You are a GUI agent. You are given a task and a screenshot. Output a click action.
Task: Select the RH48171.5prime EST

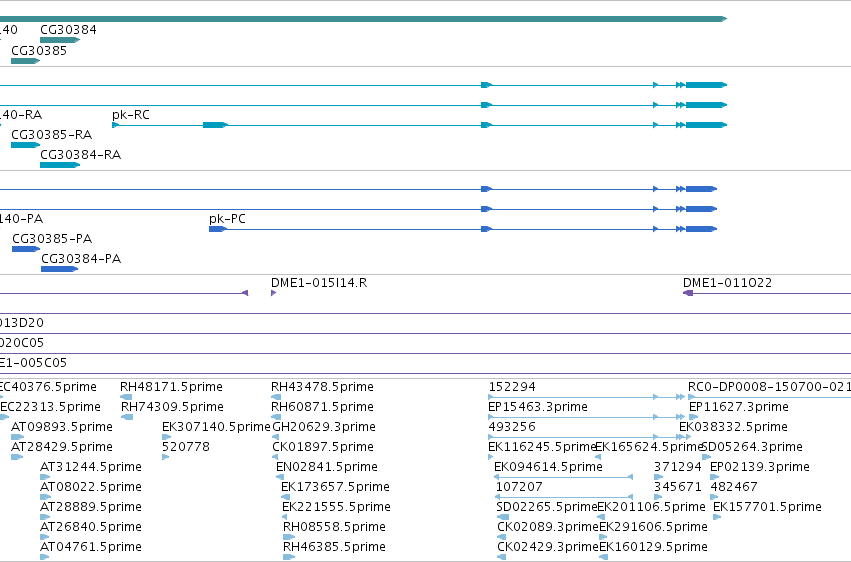[126, 397]
